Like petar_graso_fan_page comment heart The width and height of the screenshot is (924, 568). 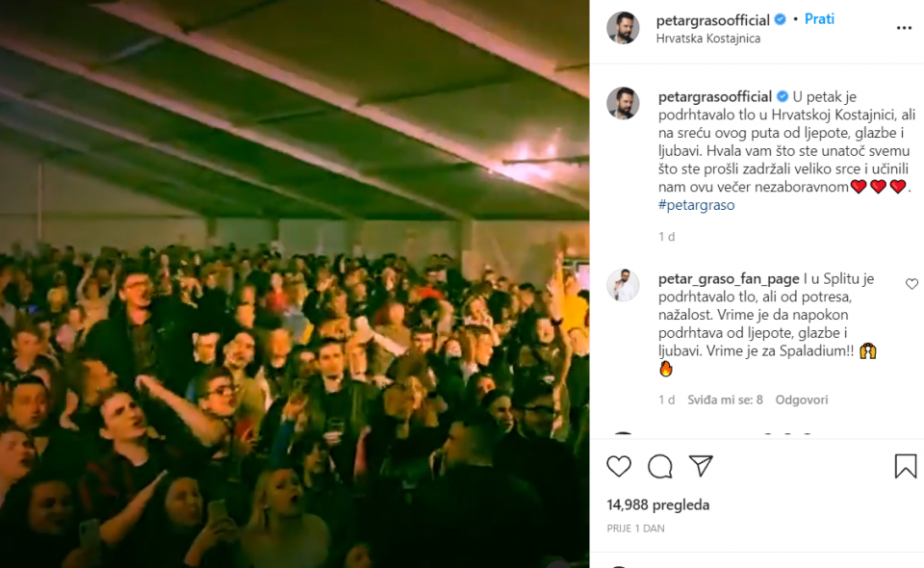click(911, 284)
